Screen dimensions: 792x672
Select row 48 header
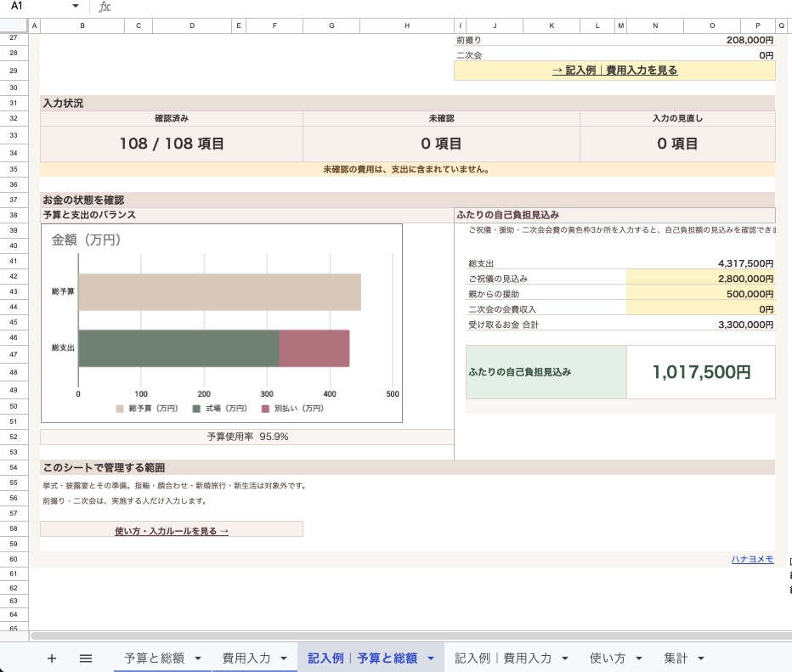point(14,372)
